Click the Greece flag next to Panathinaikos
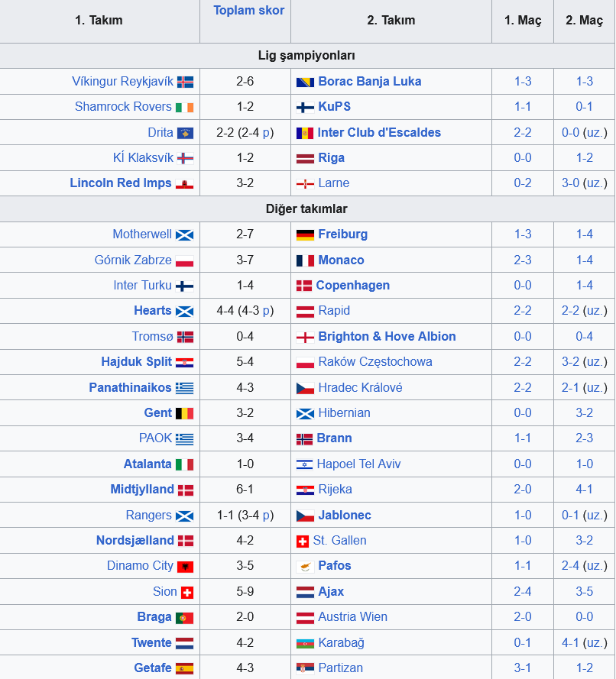616x679 pixels. click(184, 388)
